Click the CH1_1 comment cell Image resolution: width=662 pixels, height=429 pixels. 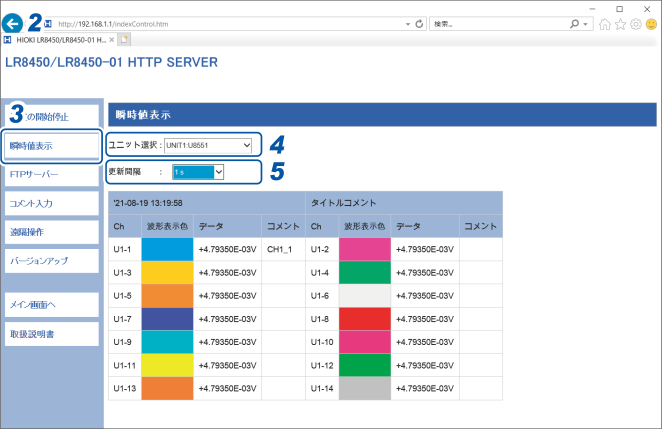[x=283, y=249]
